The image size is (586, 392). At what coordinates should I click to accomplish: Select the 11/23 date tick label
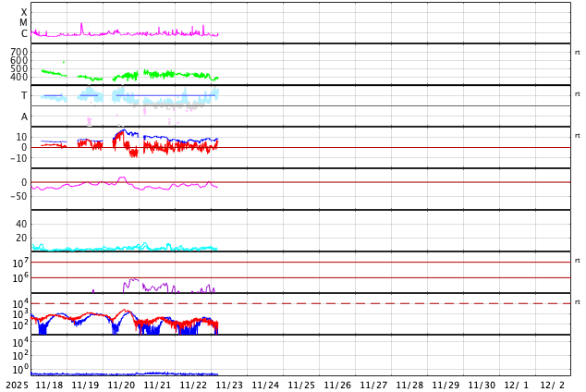pos(229,385)
